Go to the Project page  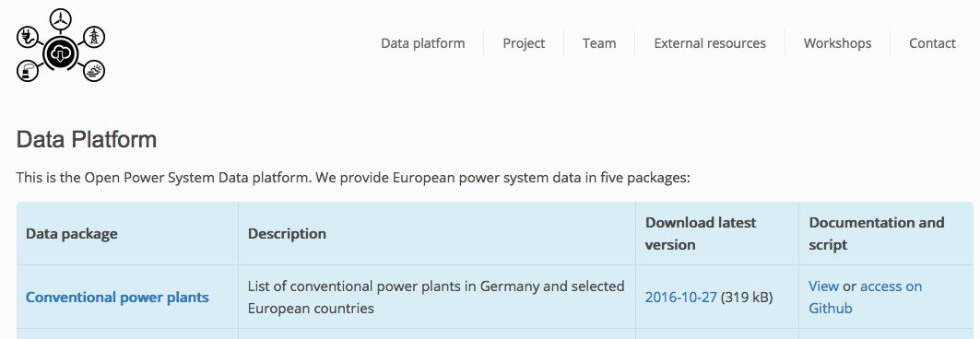[x=524, y=43]
